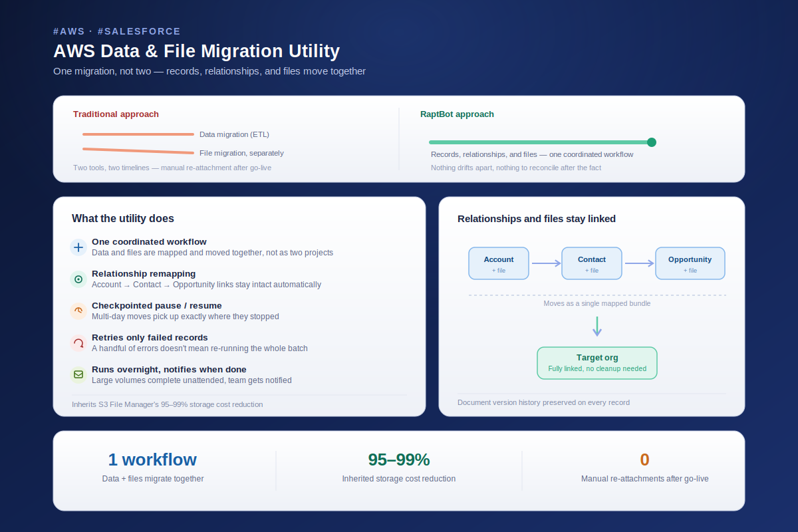Click the green RaptBot workflow line
The height and width of the screenshot is (532, 798).
click(540, 142)
